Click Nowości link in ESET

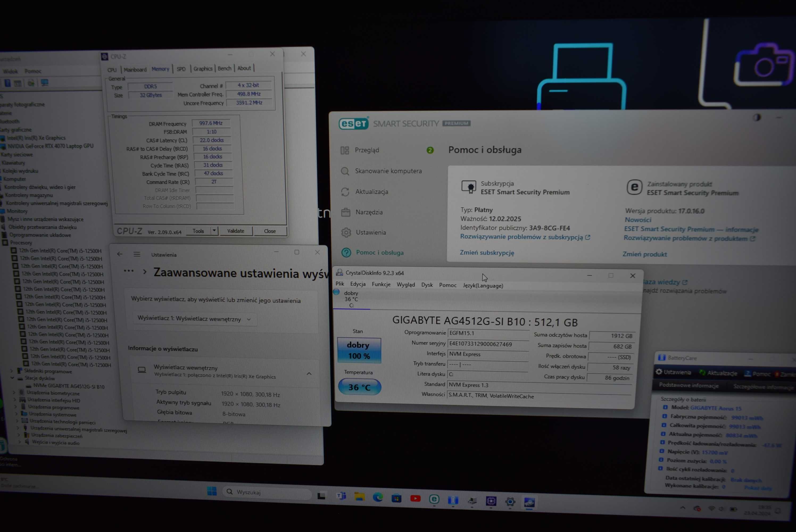(638, 219)
